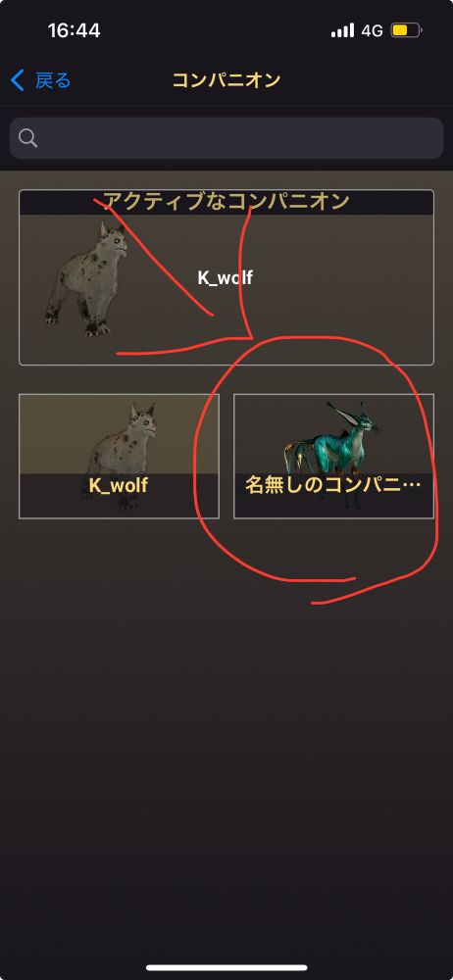The image size is (453, 980).
Task: Tap the 名無しのコンパニ… card label
Action: click(332, 486)
